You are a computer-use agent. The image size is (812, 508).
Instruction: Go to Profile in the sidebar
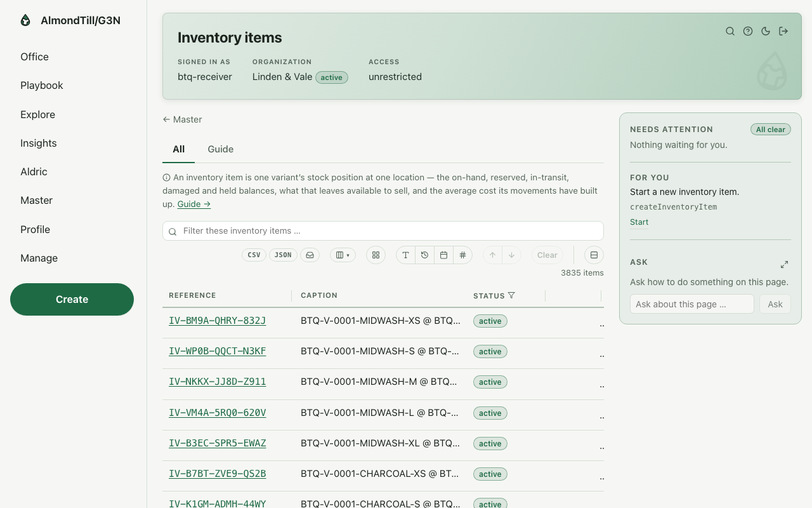click(35, 230)
